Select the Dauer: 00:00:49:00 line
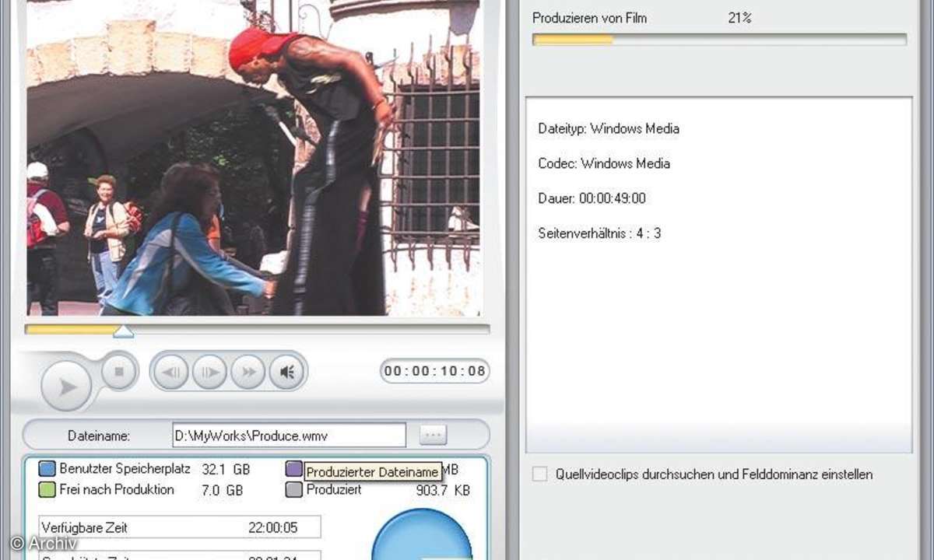This screenshot has width=934, height=560. 592,198
